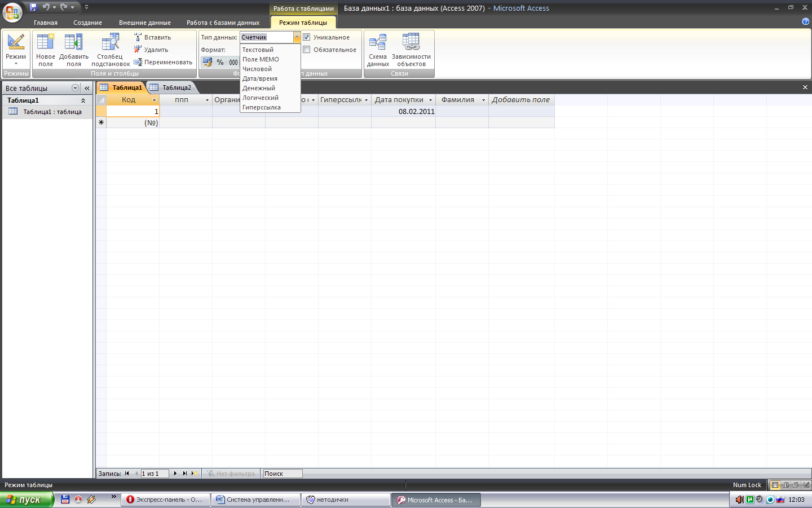This screenshot has width=812, height=508.
Task: Select the Таблица1 document tab
Action: click(121, 87)
